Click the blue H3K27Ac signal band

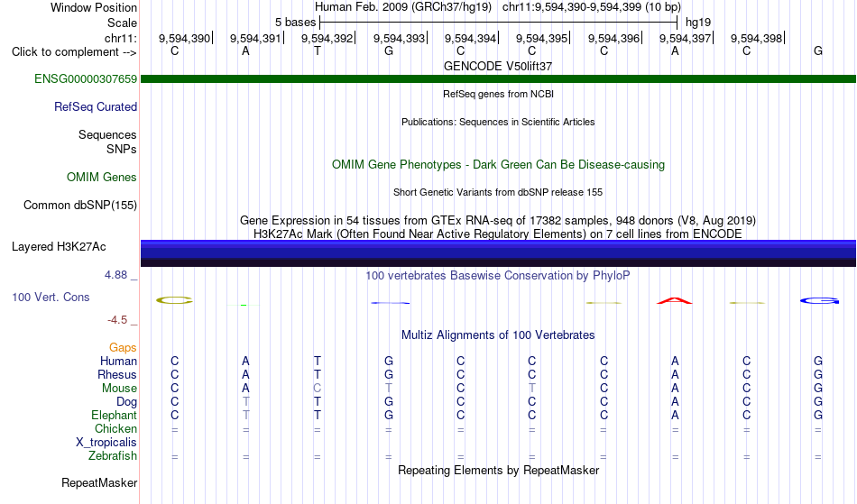click(499, 253)
